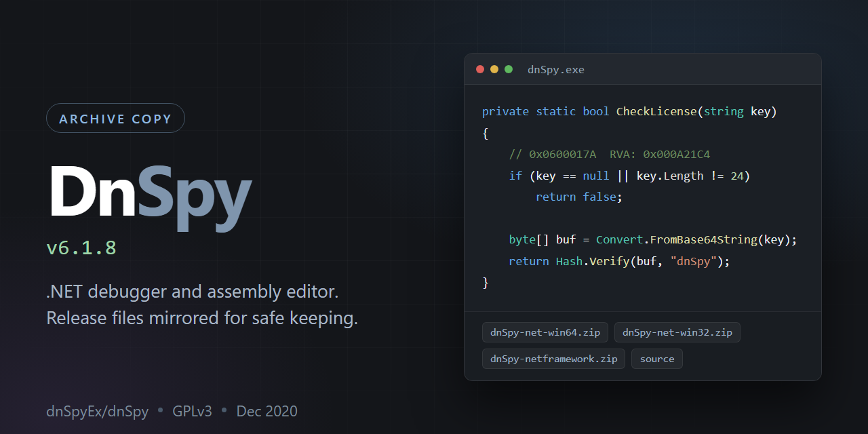Click the Dec 2020 date
The image size is (868, 434).
[x=267, y=411]
